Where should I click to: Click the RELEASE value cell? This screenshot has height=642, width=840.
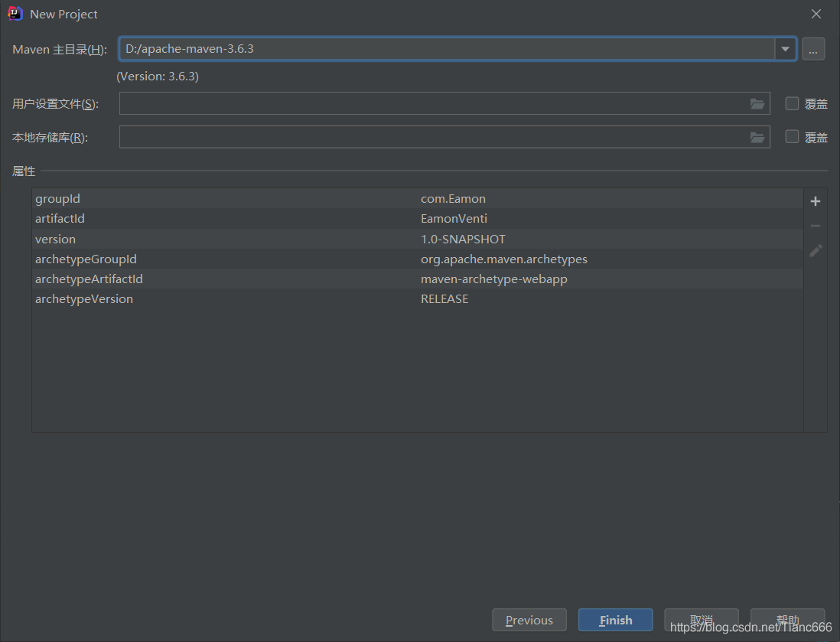(444, 299)
